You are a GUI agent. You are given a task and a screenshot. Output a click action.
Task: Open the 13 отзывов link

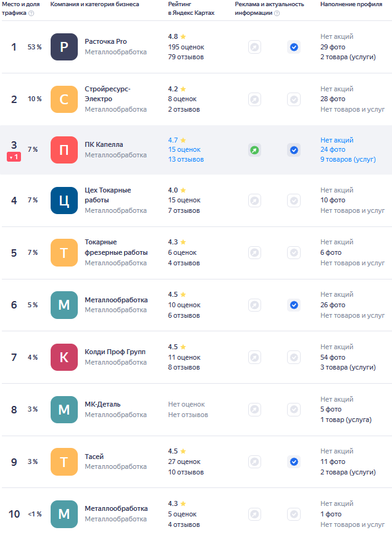[x=186, y=159]
